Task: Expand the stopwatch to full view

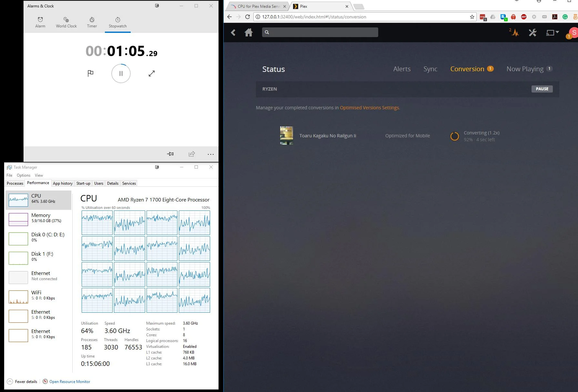Action: tap(152, 73)
